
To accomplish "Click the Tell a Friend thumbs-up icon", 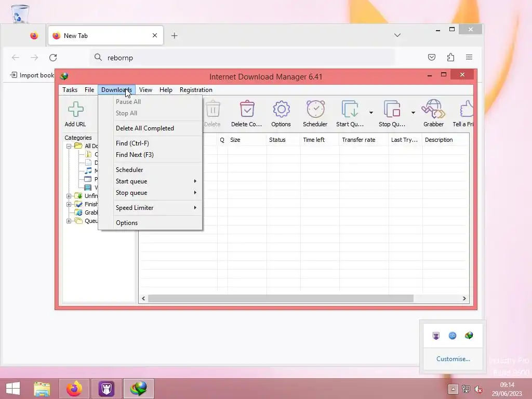I will [x=467, y=109].
